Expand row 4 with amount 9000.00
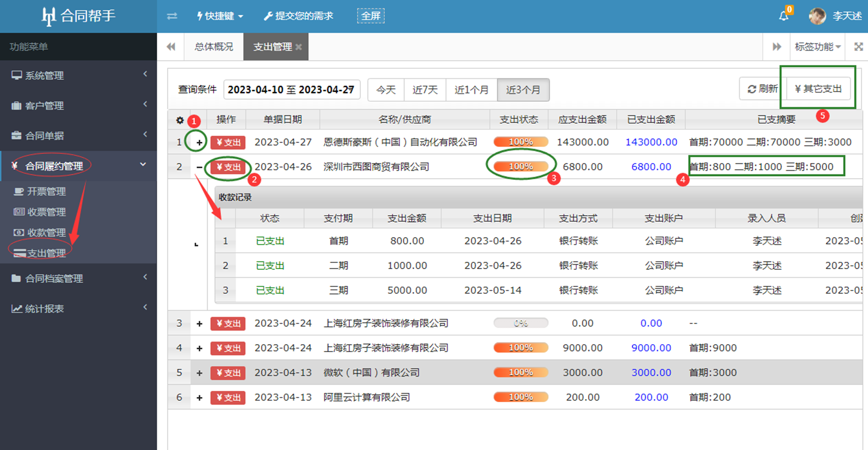 pyautogui.click(x=199, y=348)
